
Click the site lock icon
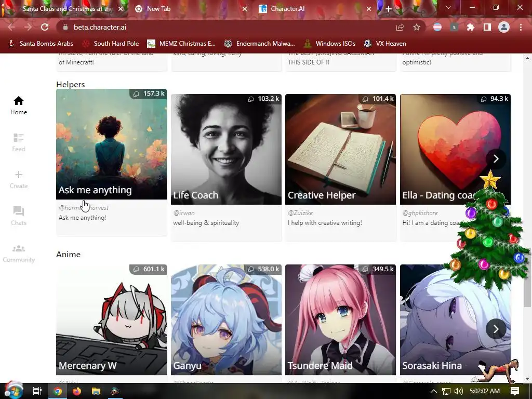tap(66, 27)
